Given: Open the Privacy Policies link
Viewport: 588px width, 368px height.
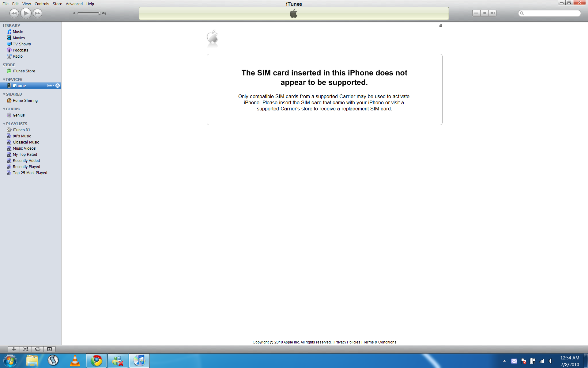Looking at the screenshot, I should [x=347, y=342].
